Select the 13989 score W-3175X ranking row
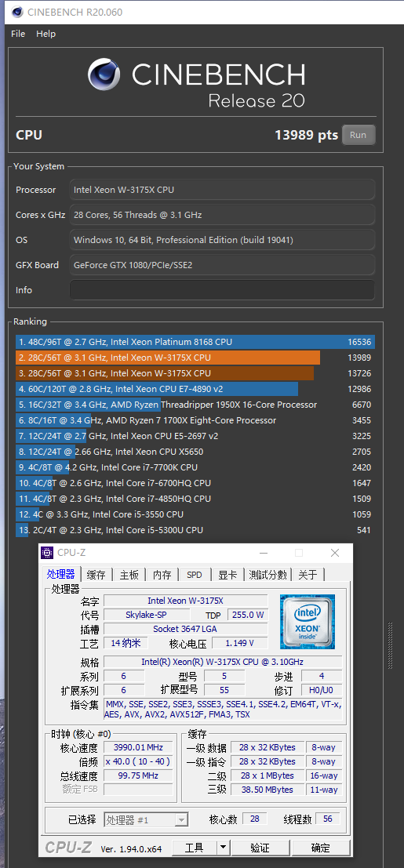This screenshot has height=868, width=404. pyautogui.click(x=195, y=358)
